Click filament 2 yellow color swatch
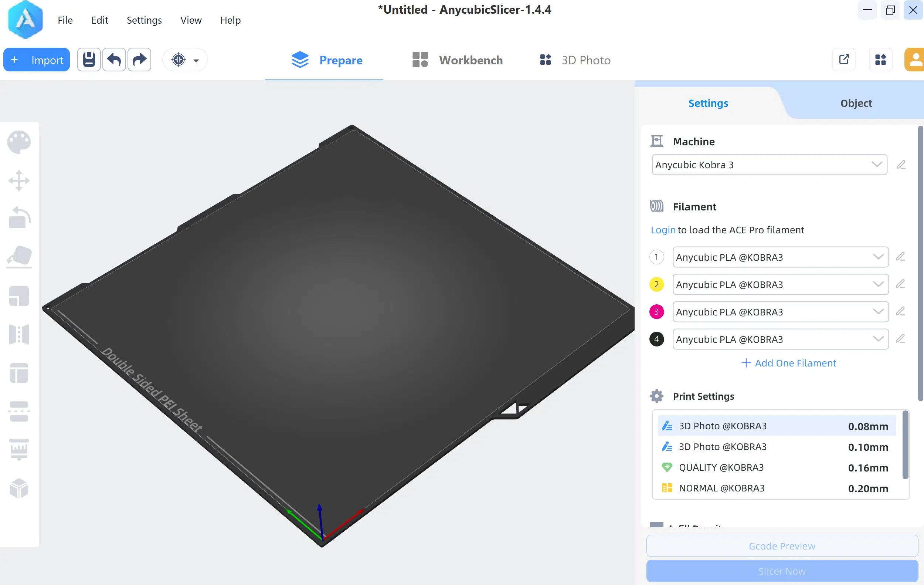The height and width of the screenshot is (585, 924). 656,284
